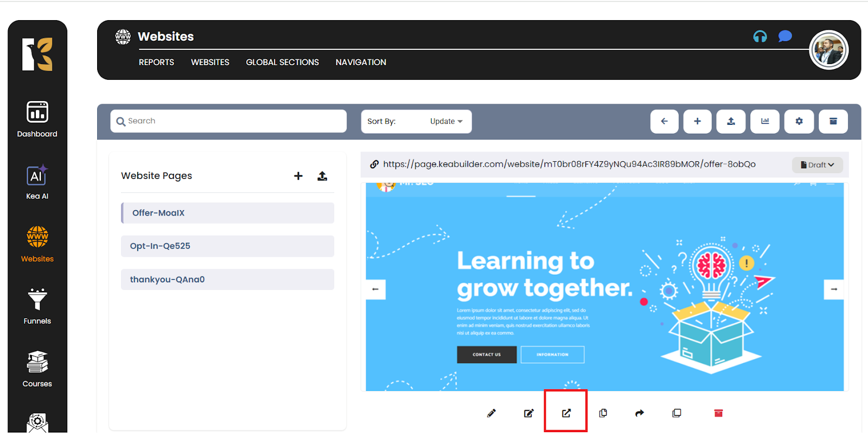Click the pencil edit icon below preview
Viewport: 868px width, 436px height.
coord(492,413)
